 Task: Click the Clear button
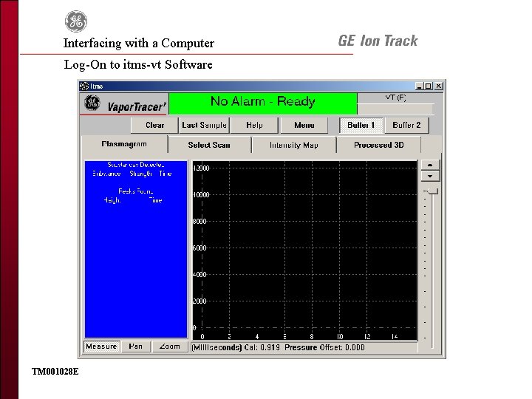coord(154,125)
